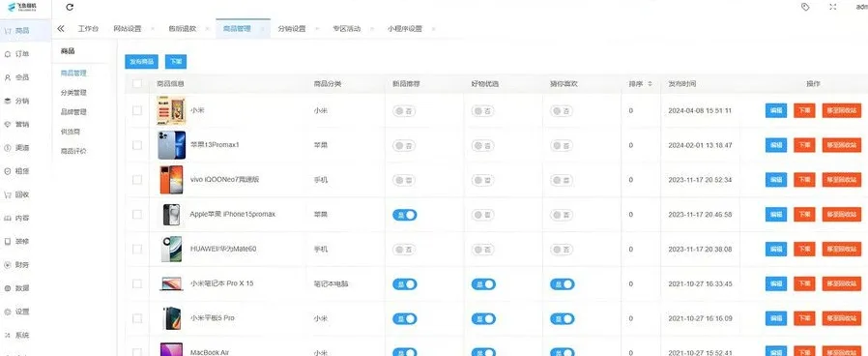Collapse the tab bar with the double-chevron icon
The width and height of the screenshot is (868, 356).
pos(61,29)
